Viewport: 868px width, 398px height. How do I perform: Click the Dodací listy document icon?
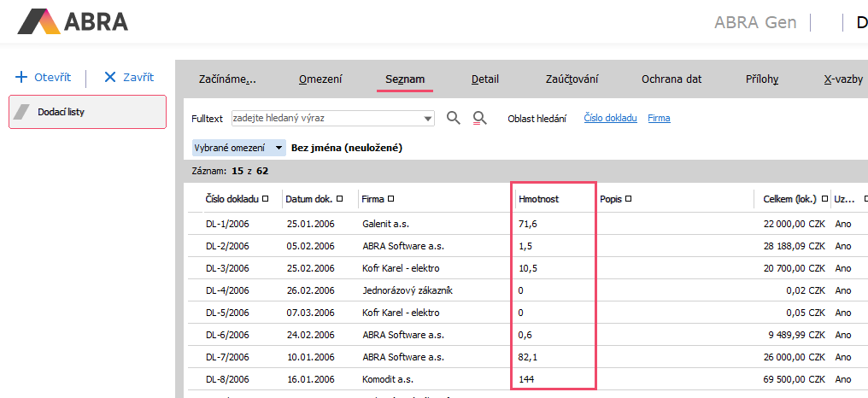22,112
